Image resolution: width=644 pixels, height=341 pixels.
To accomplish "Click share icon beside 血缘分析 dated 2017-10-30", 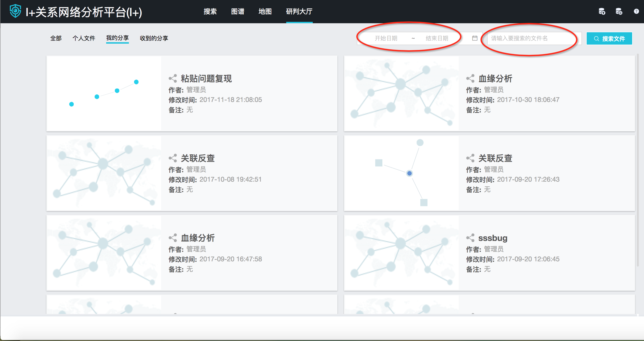I will pos(470,78).
